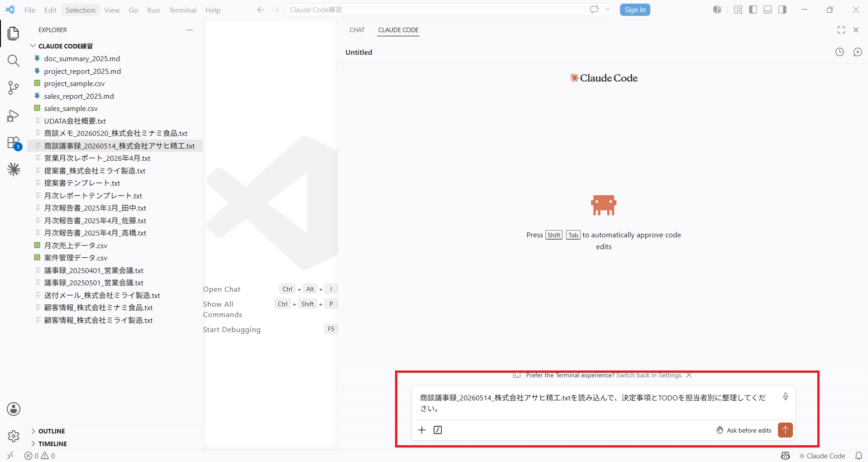Image resolution: width=868 pixels, height=462 pixels.
Task: Open the Selection menu
Action: click(x=81, y=10)
